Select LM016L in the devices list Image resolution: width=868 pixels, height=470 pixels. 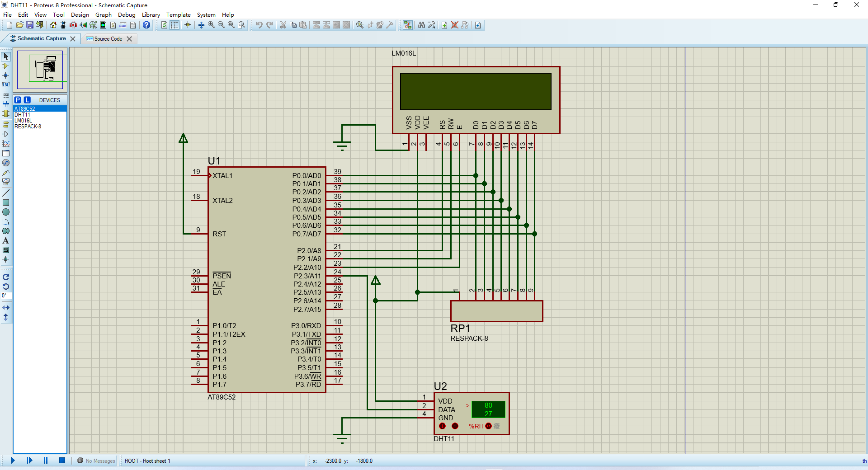pos(40,121)
